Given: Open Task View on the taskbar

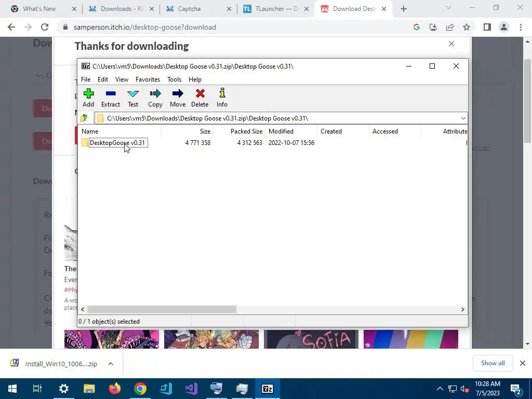Looking at the screenshot, I should tap(37, 389).
